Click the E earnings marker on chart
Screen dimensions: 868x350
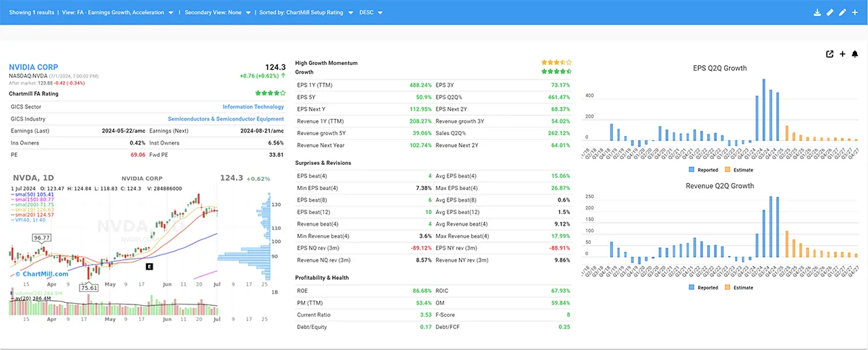point(149,266)
